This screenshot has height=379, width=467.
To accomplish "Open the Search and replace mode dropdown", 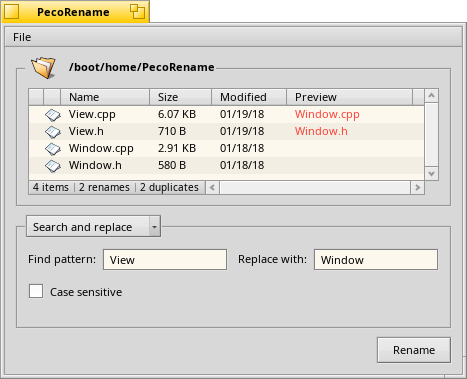I will tap(94, 227).
